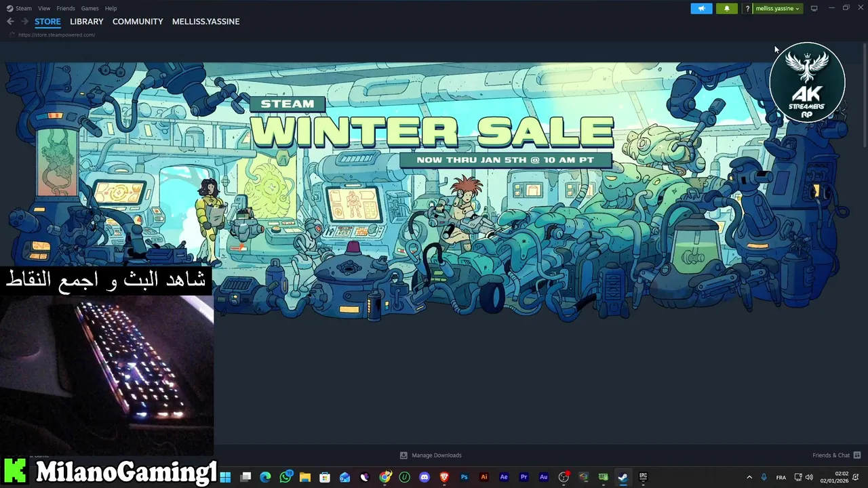The width and height of the screenshot is (868, 488).
Task: Open Discord from the taskbar
Action: [425, 477]
